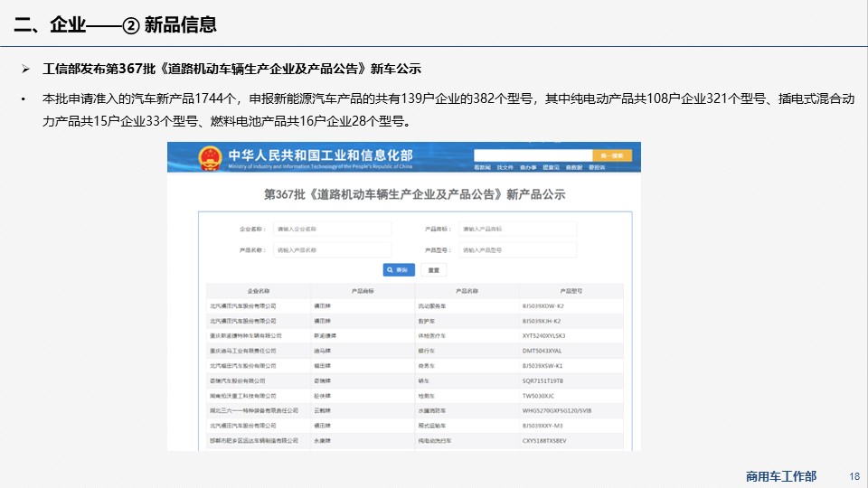The image size is (868, 488).
Task: Click the bullet paragraph starting 本批申请准入的汽车新产品1744个
Action: click(x=448, y=109)
